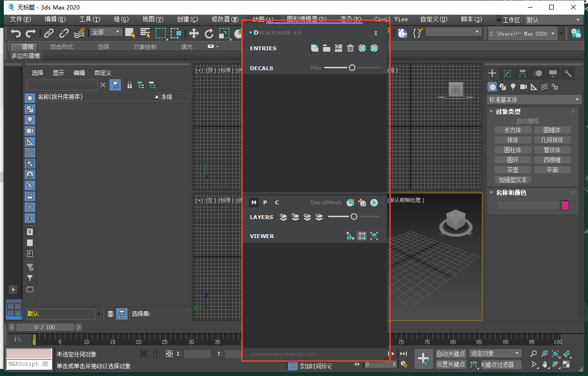Select the Lights category icon
The height and width of the screenshot is (376, 588).
coord(513,87)
